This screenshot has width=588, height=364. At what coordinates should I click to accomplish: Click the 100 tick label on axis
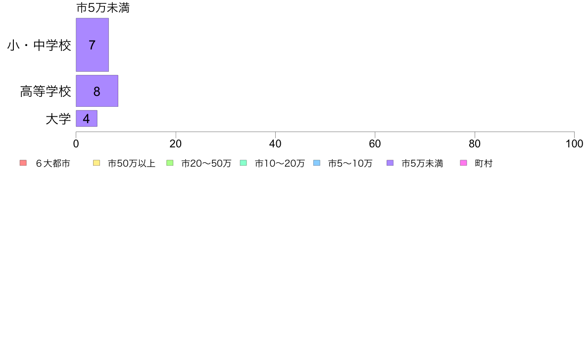tap(574, 144)
